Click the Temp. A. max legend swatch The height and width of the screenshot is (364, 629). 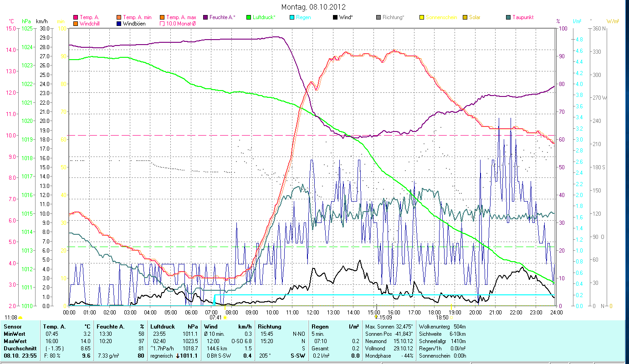coord(162,17)
